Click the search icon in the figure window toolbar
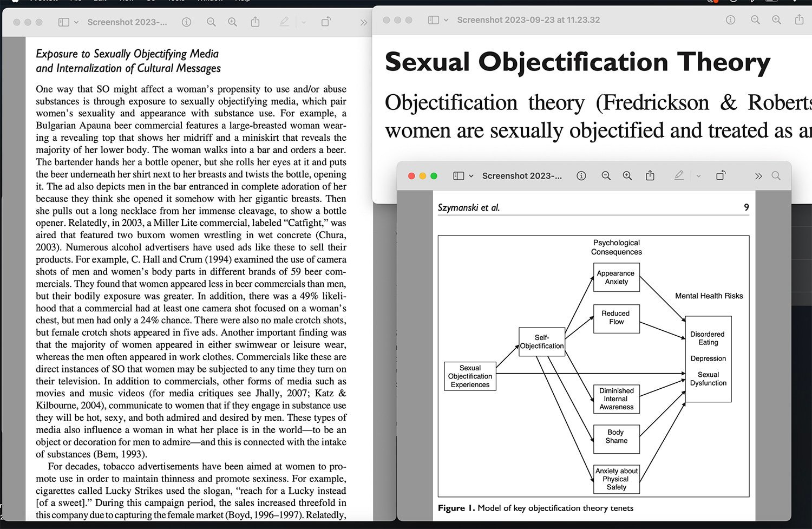 776,176
